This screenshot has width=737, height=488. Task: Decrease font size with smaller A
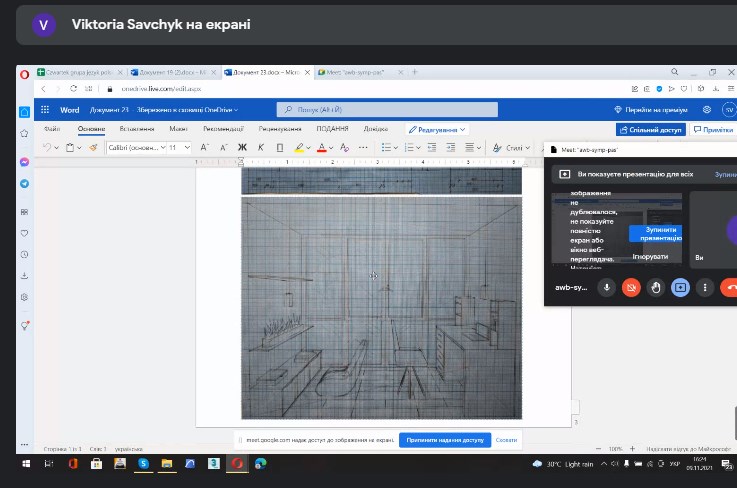pyautogui.click(x=224, y=148)
